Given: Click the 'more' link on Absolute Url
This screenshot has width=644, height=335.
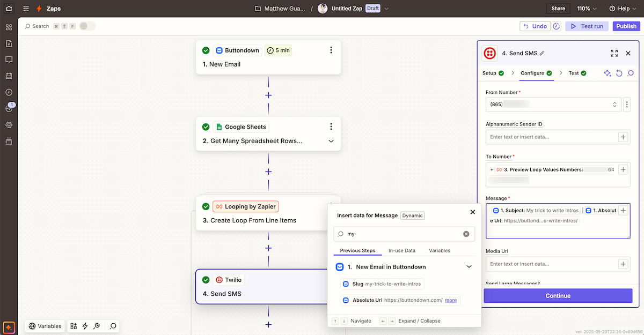Looking at the screenshot, I should click(451, 300).
